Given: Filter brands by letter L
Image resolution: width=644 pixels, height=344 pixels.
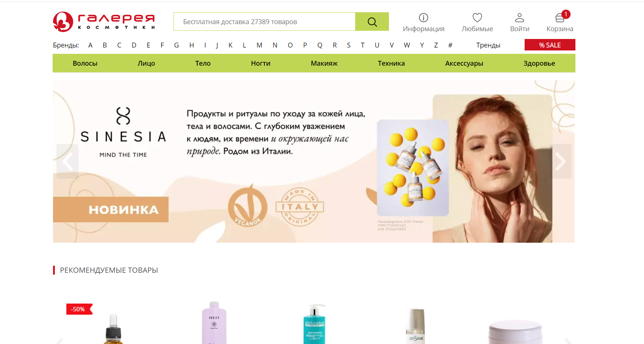Looking at the screenshot, I should (244, 45).
